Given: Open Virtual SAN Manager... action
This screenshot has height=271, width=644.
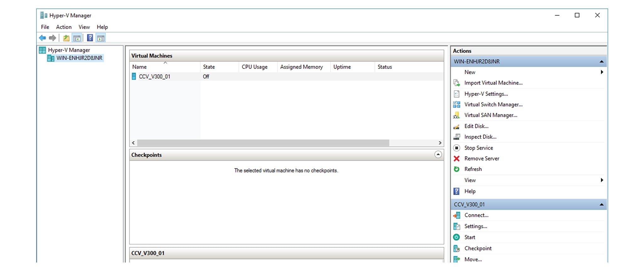Looking at the screenshot, I should click(x=491, y=115).
